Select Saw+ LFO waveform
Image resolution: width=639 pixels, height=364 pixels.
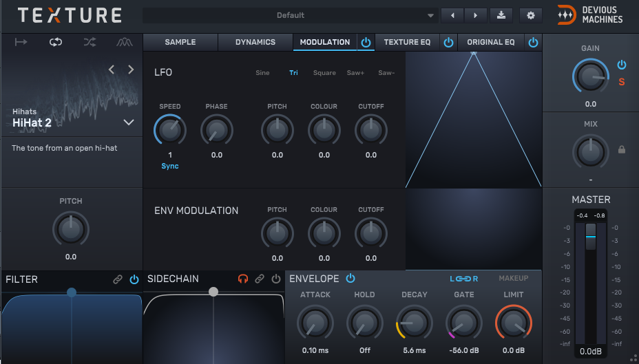[355, 73]
